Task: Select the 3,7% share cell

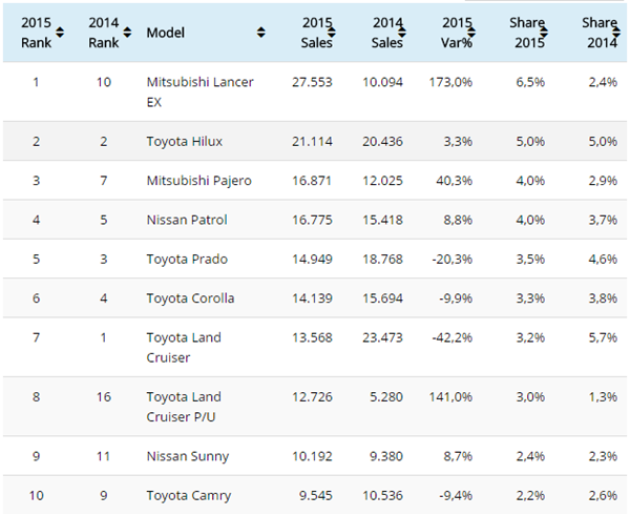Action: point(603,220)
